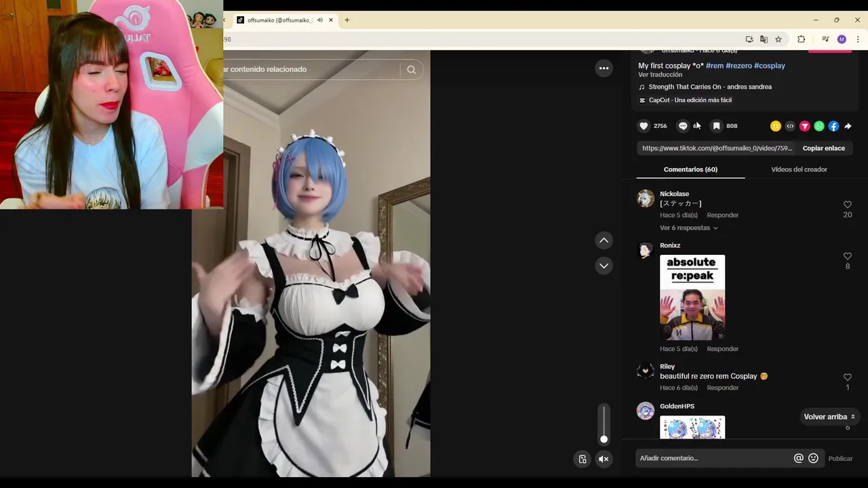Like the video with the heart icon
The width and height of the screenshot is (868, 488).
pos(644,126)
